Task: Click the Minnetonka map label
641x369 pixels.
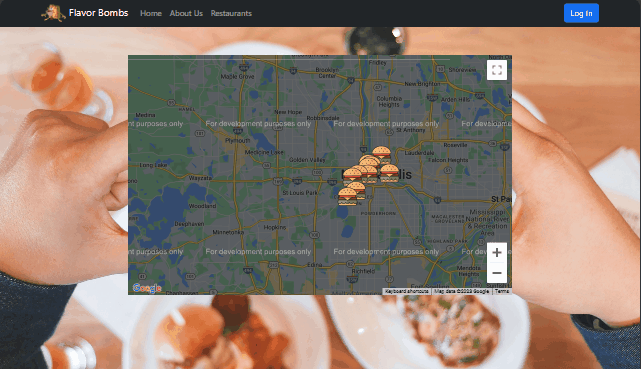Action: pyautogui.click(x=228, y=232)
